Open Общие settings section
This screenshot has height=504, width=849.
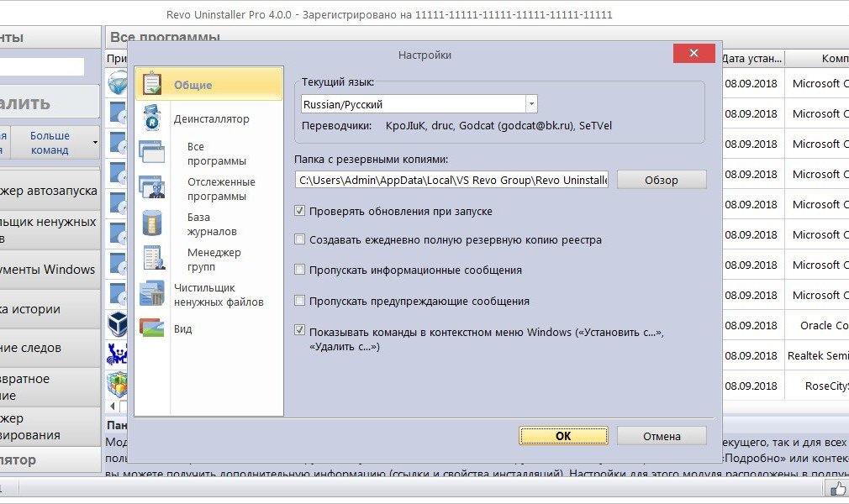(x=209, y=84)
